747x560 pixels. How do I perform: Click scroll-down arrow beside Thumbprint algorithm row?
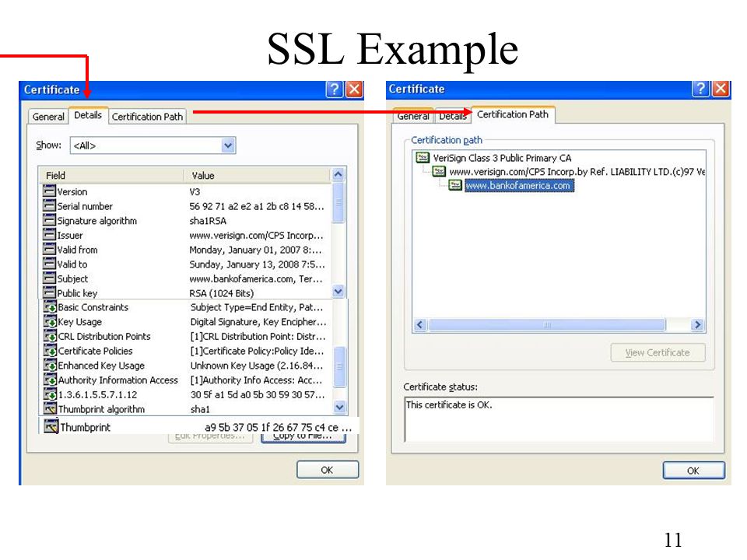339,407
